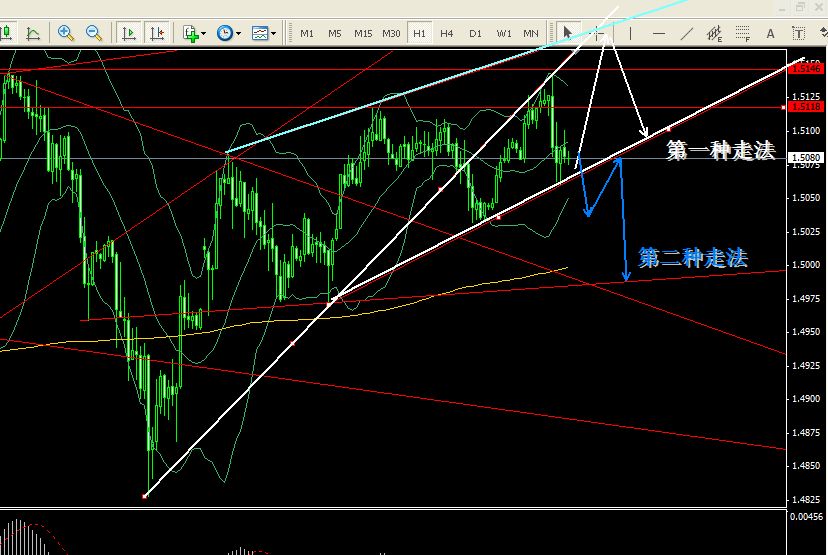This screenshot has width=828, height=555.
Task: Click the clock Periods icon
Action: 225,33
